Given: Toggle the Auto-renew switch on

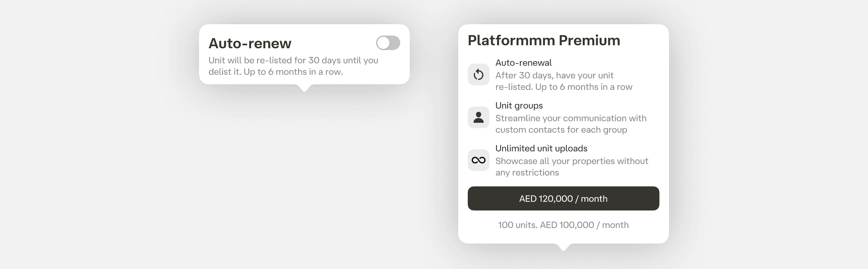Looking at the screenshot, I should tap(388, 43).
